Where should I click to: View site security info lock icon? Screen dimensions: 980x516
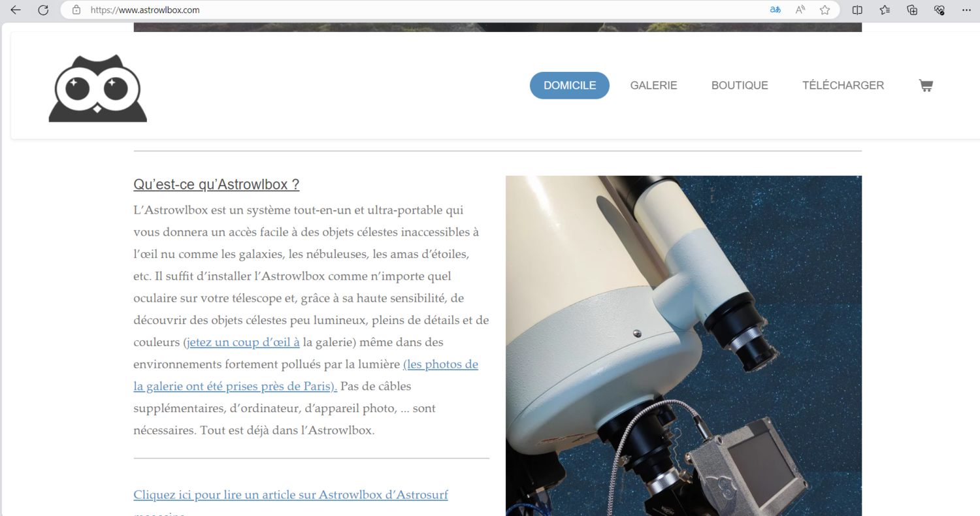click(x=76, y=10)
